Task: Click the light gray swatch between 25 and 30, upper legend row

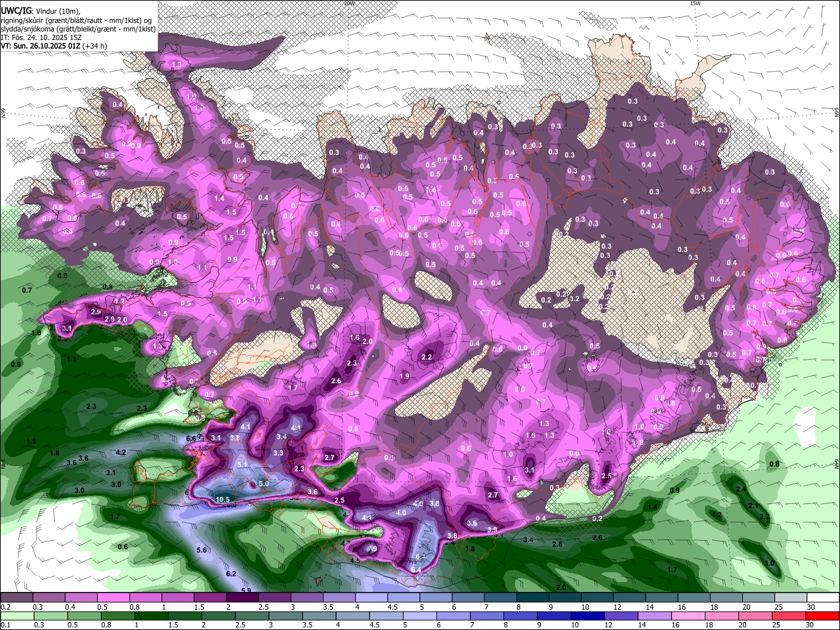Action: tap(791, 598)
